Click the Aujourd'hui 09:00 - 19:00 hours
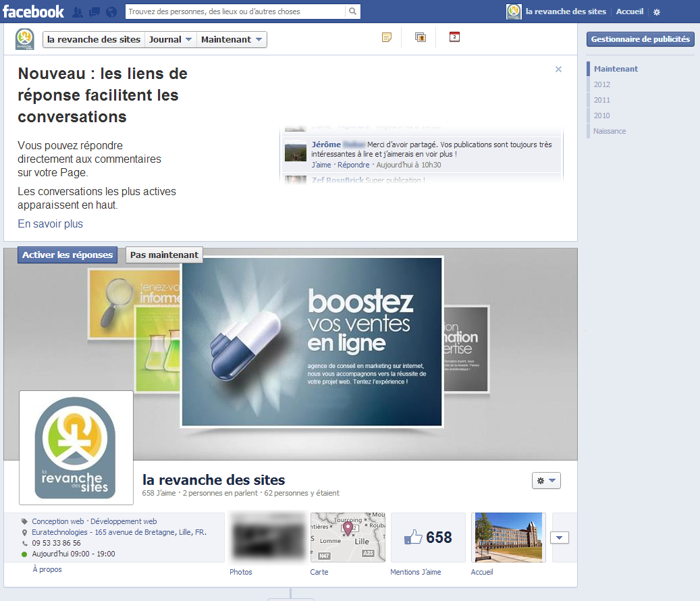 click(73, 554)
